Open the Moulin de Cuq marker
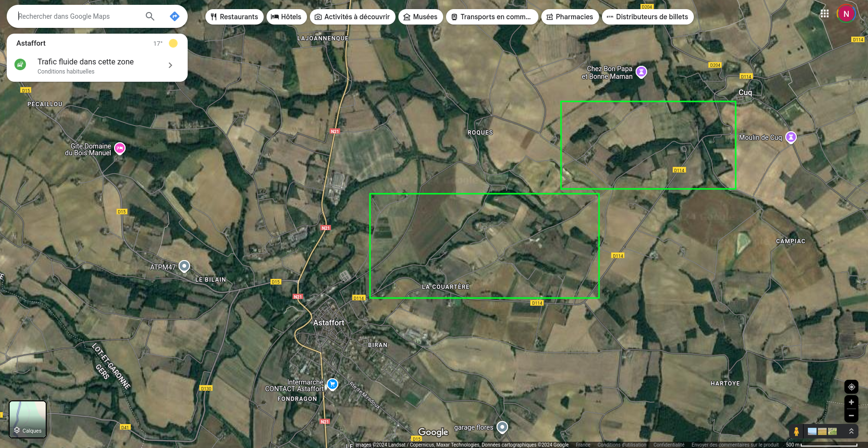The width and height of the screenshot is (868, 448). click(791, 137)
